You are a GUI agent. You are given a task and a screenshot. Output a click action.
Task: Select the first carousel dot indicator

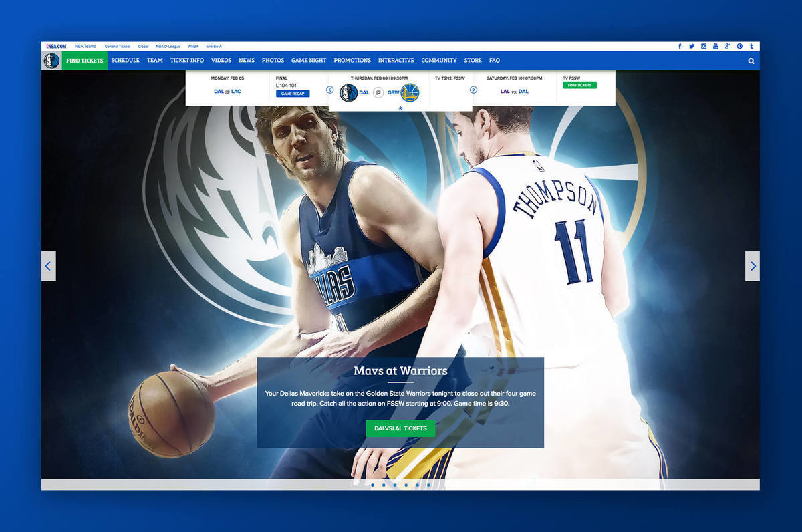[x=372, y=485]
